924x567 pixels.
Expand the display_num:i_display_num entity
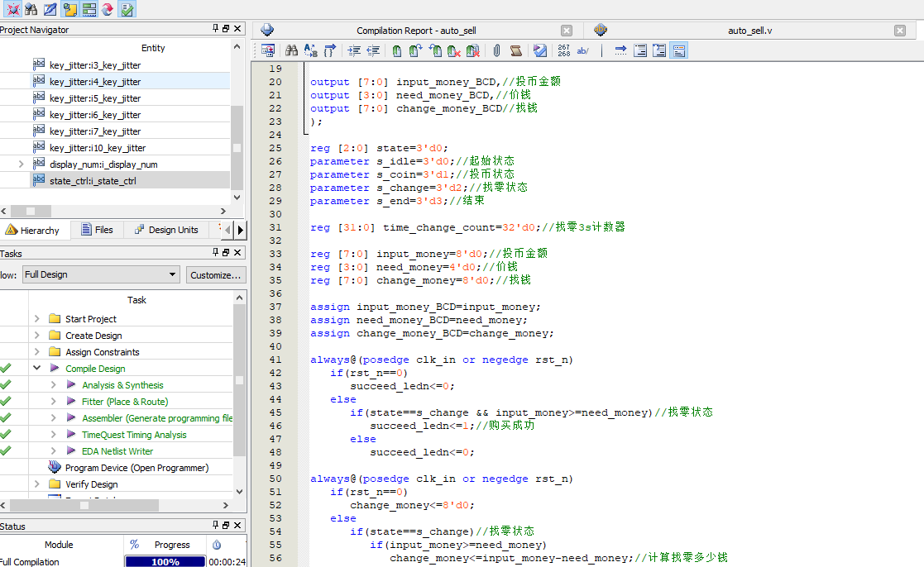22,164
